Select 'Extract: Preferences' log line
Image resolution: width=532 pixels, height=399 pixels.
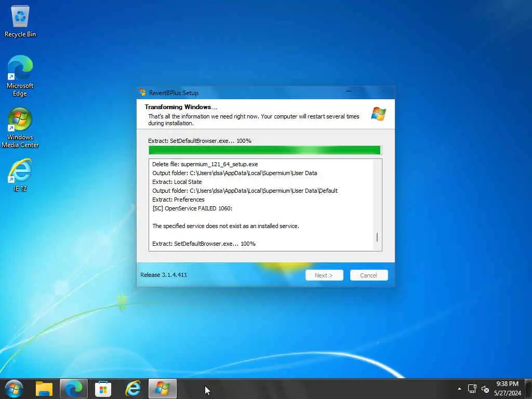click(178, 199)
